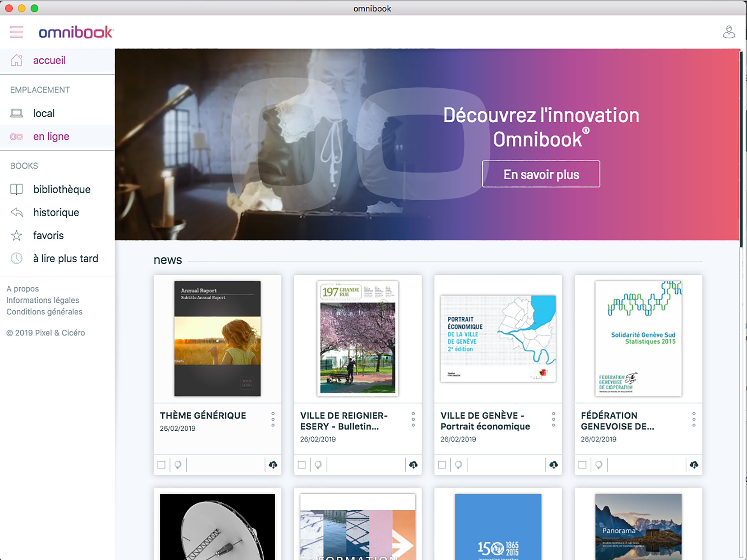Go to the accueil menu item
The width and height of the screenshot is (747, 560).
pos(57,61)
